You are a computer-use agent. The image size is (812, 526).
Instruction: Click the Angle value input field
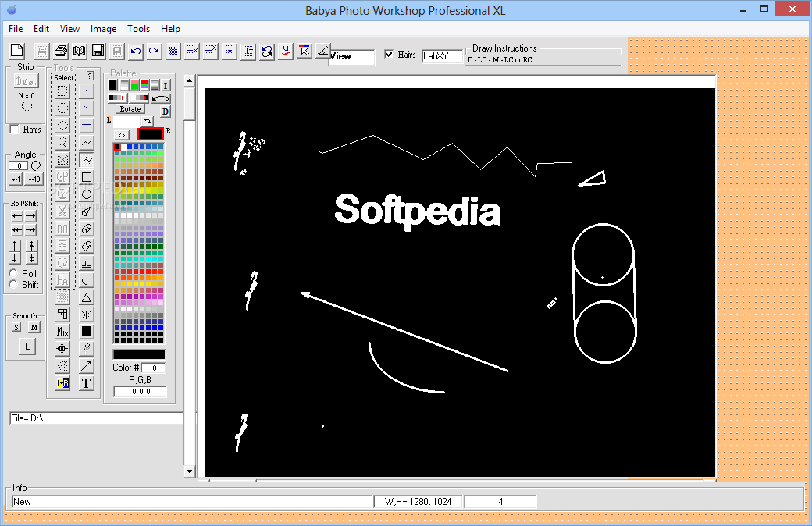point(19,165)
